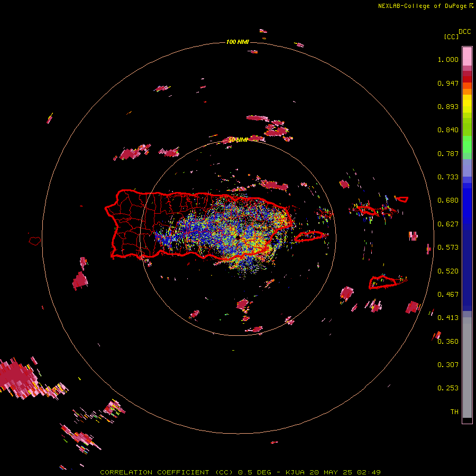
Task: Click the 0.787 scale value
Action: (448, 153)
